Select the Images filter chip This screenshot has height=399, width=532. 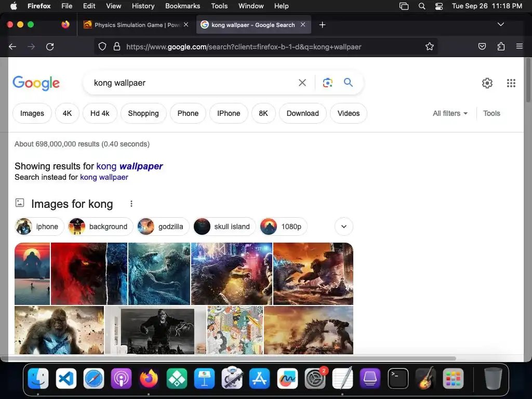tap(32, 113)
